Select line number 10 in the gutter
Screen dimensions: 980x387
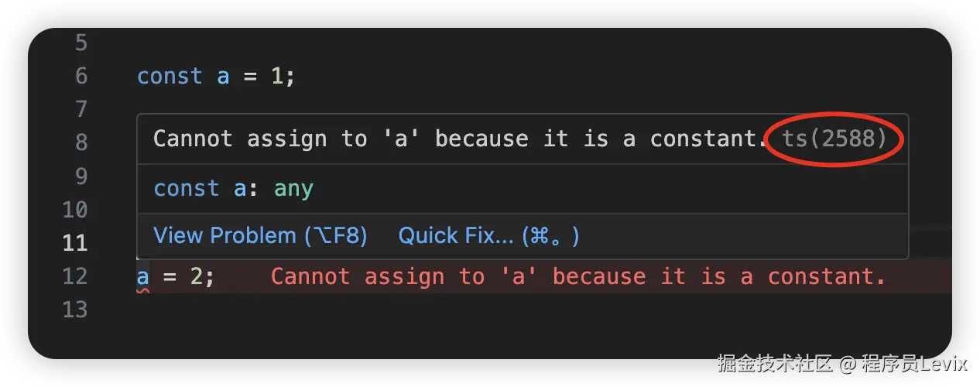tap(74, 210)
